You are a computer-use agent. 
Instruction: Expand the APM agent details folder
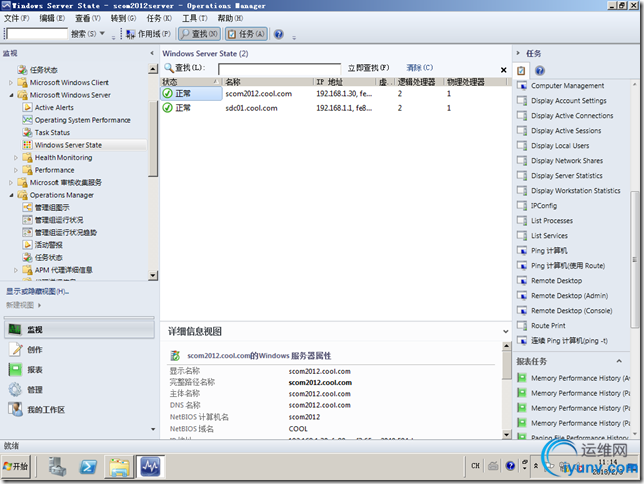click(x=16, y=270)
